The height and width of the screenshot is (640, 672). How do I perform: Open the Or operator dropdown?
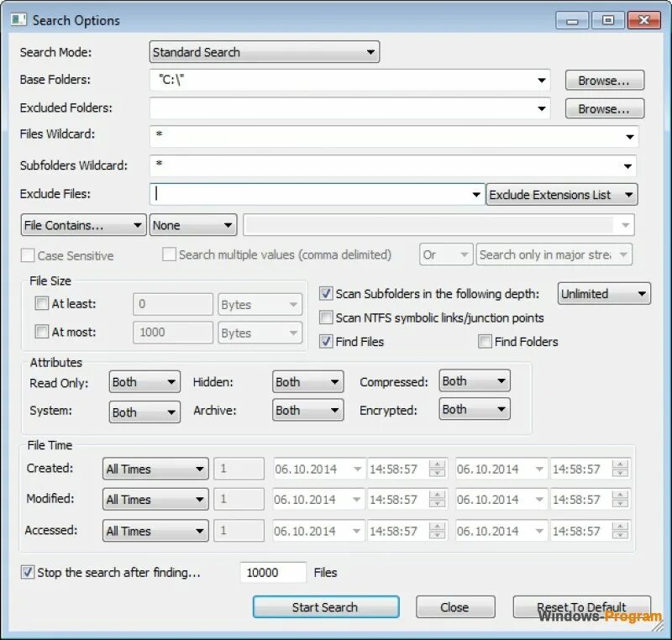446,254
